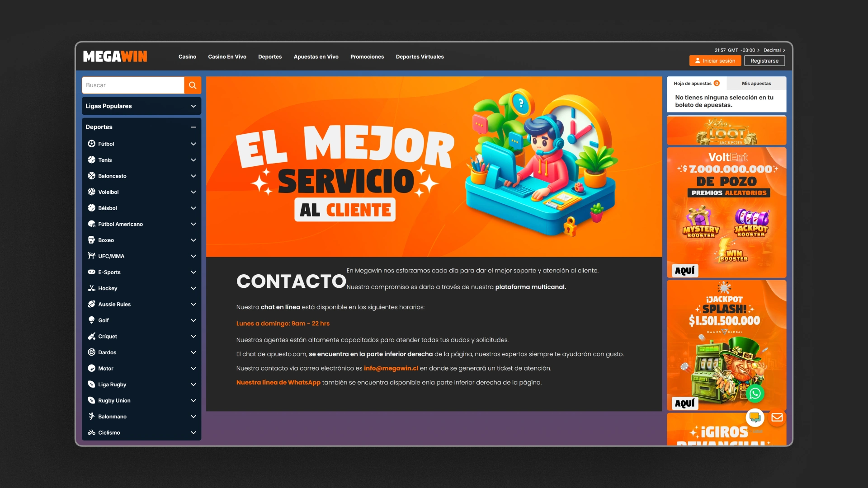Click the Ciclismo bicycle icon
868x488 pixels.
point(91,432)
